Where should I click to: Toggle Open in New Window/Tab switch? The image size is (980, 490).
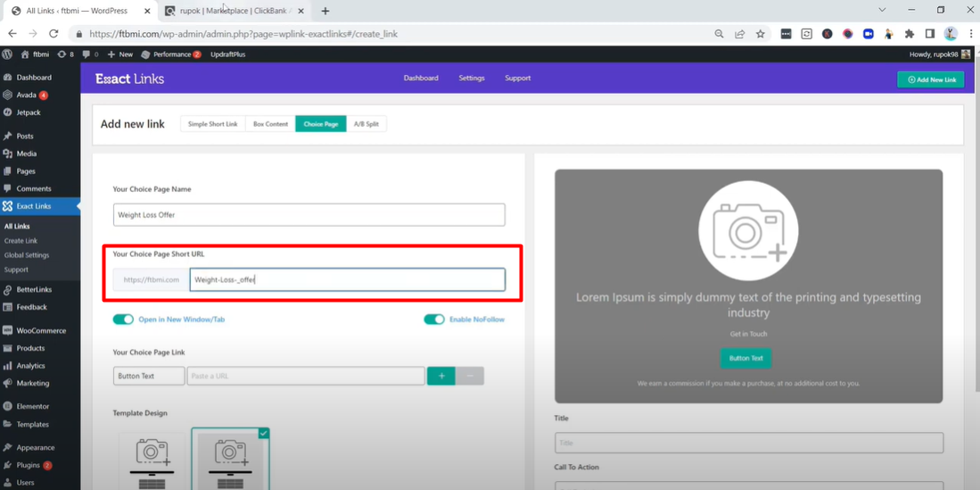123,320
